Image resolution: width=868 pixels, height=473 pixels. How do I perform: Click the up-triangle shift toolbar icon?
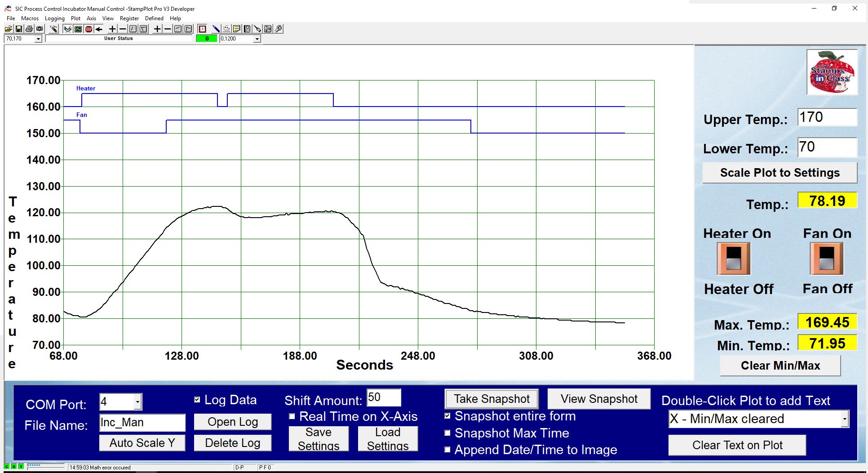point(133,29)
